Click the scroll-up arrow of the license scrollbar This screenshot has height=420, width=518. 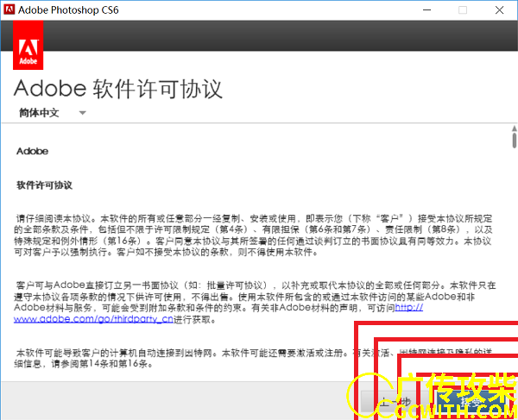point(515,128)
